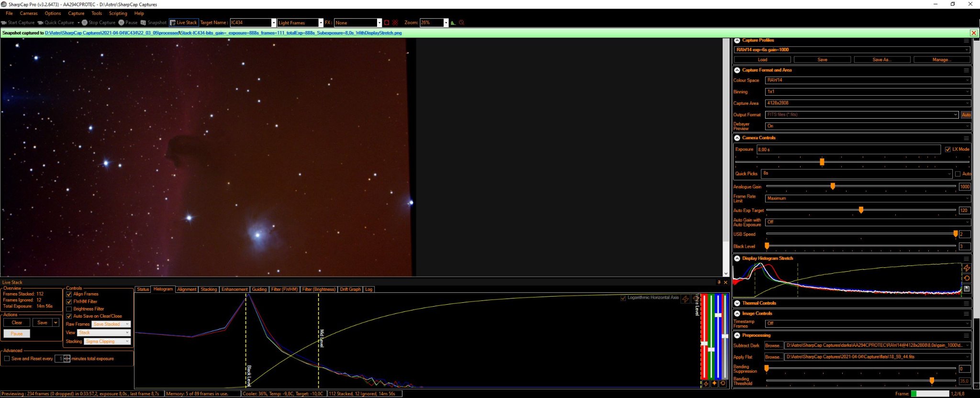
Task: Reset the Display Histogram Stretch
Action: tap(966, 278)
